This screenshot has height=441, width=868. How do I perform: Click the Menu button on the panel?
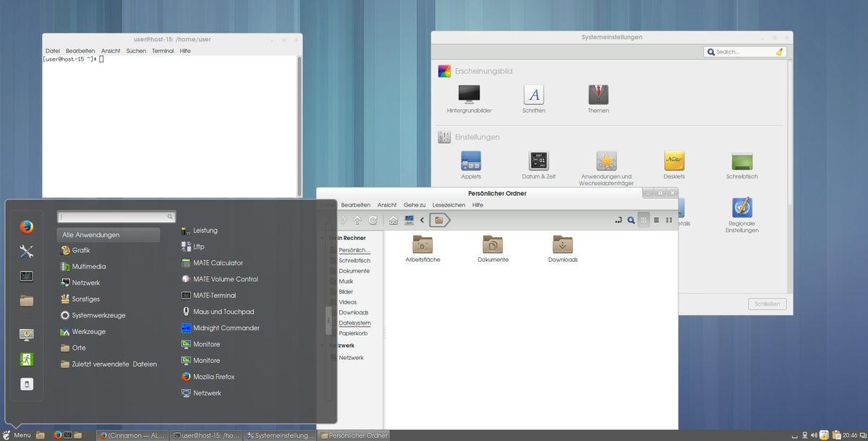(x=17, y=435)
